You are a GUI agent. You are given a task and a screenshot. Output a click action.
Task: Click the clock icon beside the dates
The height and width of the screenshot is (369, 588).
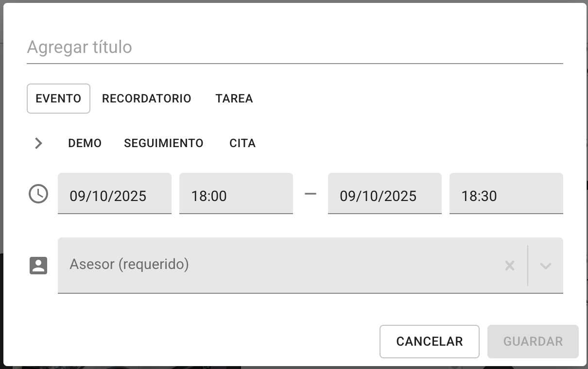38,194
